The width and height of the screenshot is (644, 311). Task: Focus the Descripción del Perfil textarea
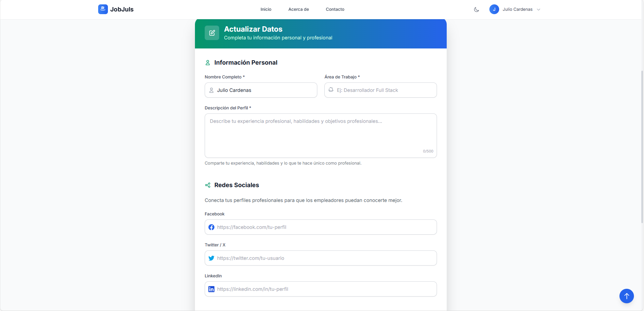pos(321,136)
